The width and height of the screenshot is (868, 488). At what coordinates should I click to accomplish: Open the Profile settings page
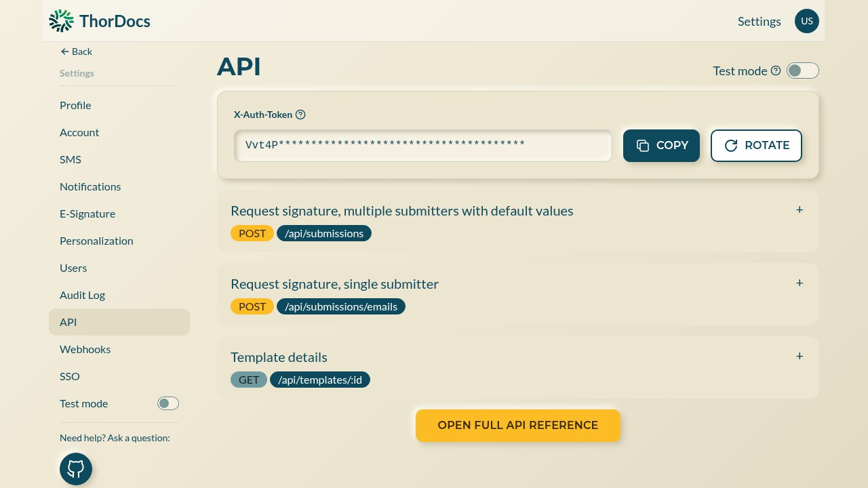tap(119, 105)
